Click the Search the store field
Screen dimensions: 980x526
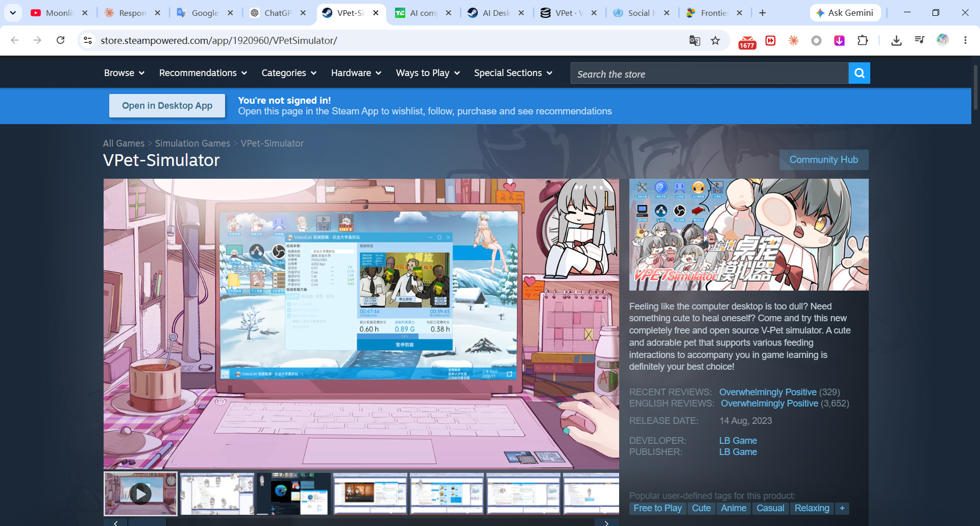coord(709,74)
